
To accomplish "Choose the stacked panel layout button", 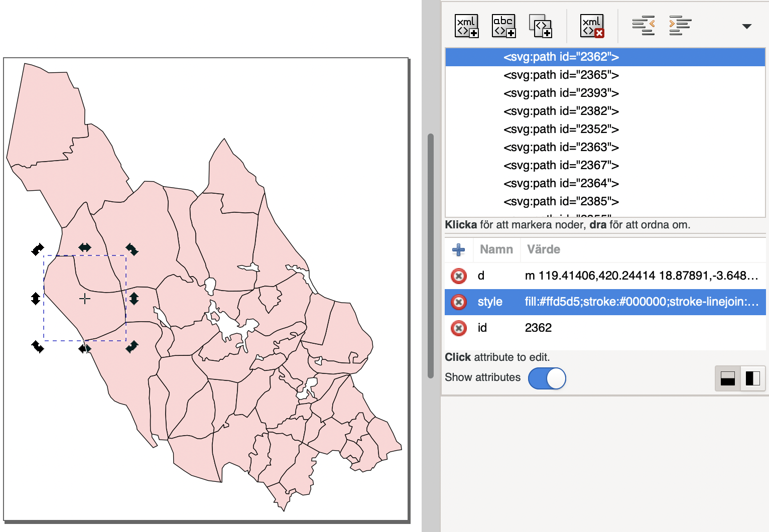I will pyautogui.click(x=728, y=378).
